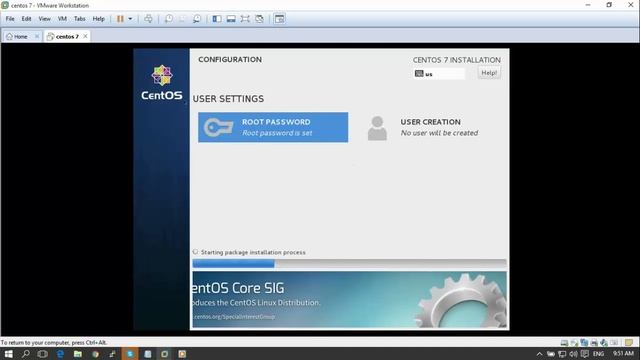Open the snapshot manager icon
The height and width of the screenshot is (360, 640).
(197, 19)
